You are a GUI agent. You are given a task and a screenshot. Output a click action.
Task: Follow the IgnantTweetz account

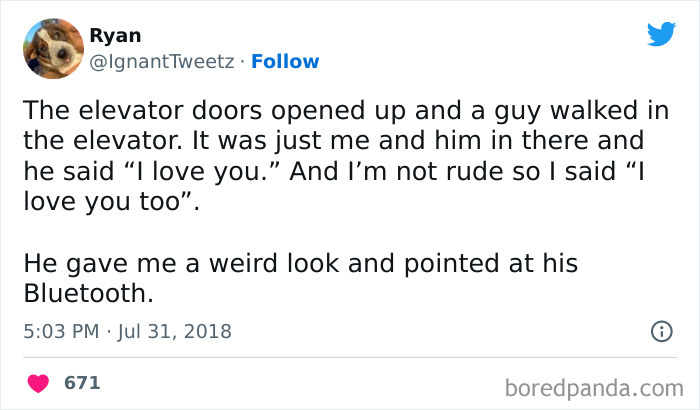click(x=285, y=61)
